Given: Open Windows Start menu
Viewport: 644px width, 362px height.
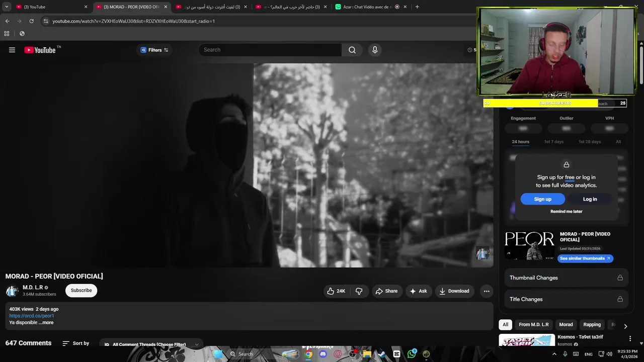Looking at the screenshot, I should (218, 354).
